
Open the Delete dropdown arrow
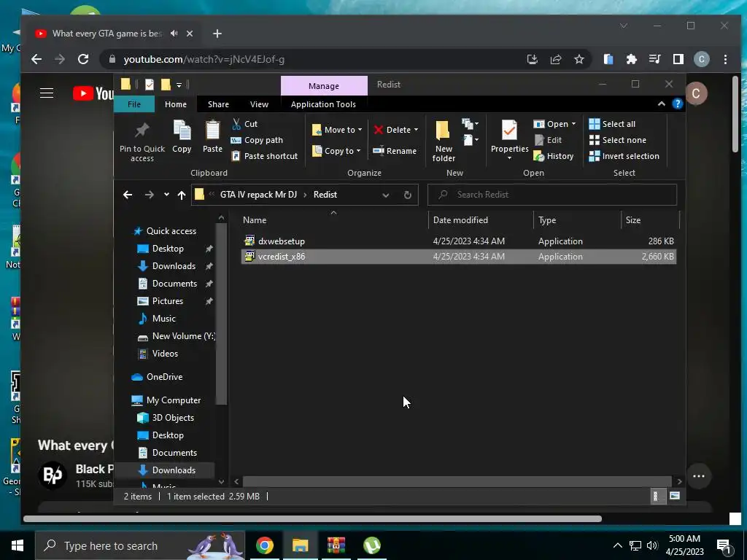tap(416, 130)
